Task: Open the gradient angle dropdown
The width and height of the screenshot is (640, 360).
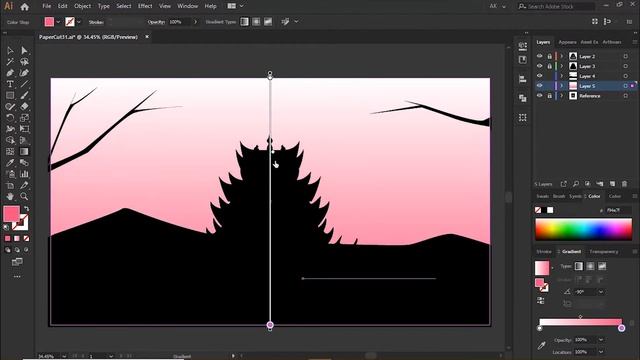Action: point(601,292)
